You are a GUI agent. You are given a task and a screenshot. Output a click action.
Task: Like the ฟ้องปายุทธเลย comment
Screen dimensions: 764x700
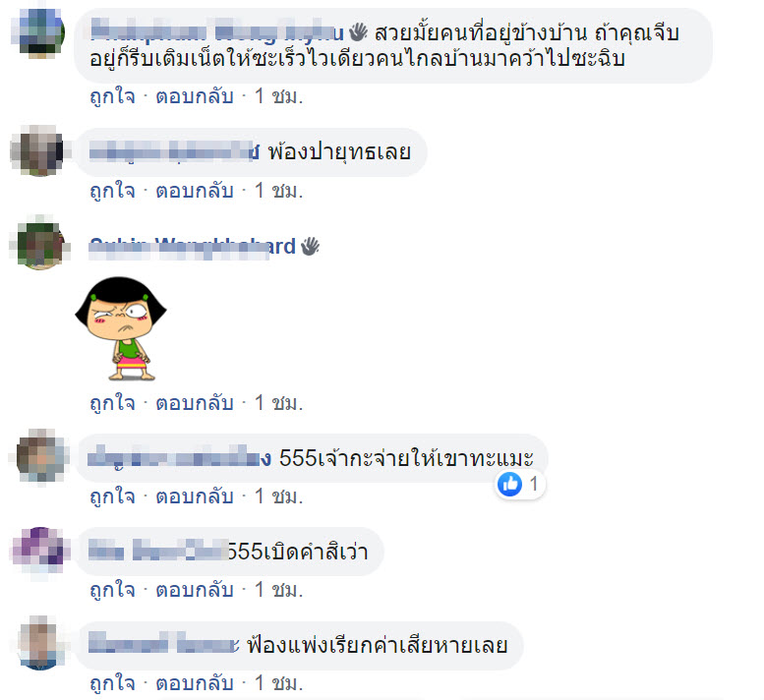tap(112, 191)
